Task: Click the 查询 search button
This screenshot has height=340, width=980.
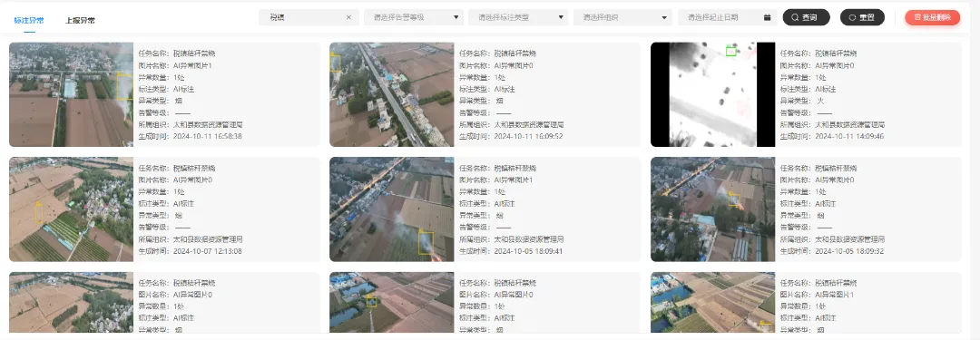Action: (807, 17)
